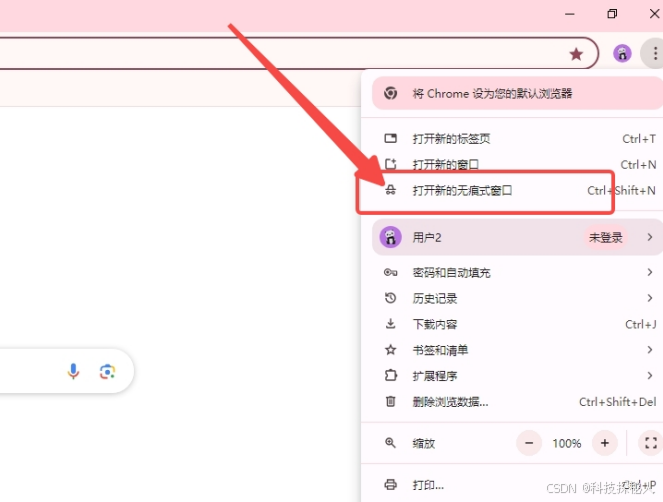663x502 pixels.
Task: Start voice search with microphone icon
Action: (x=73, y=371)
